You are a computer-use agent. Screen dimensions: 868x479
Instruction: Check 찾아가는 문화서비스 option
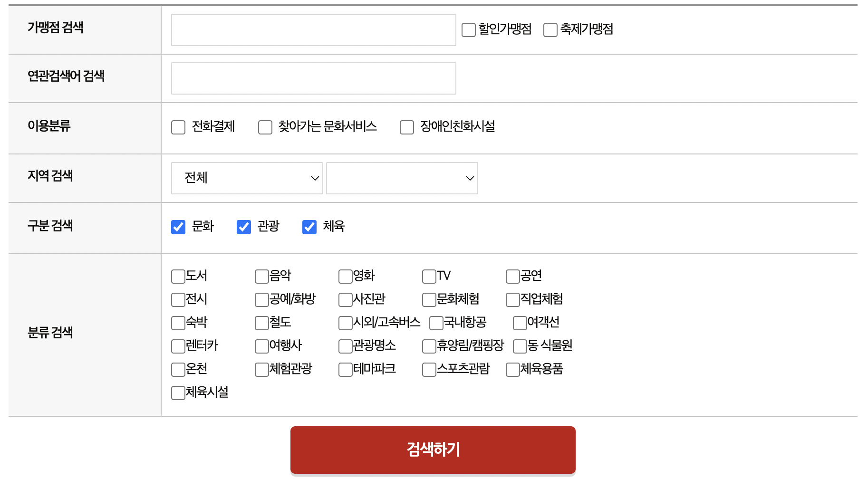point(265,127)
